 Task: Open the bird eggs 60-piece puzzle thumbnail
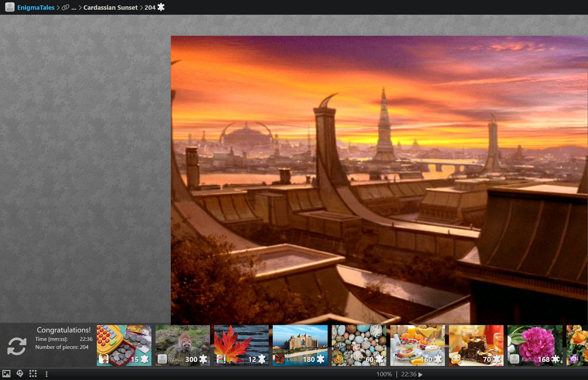pos(359,346)
